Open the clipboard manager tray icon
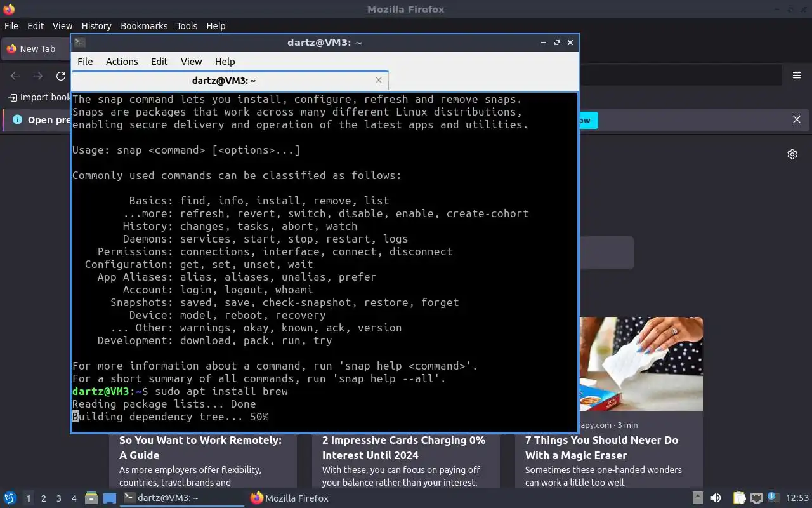 740,498
